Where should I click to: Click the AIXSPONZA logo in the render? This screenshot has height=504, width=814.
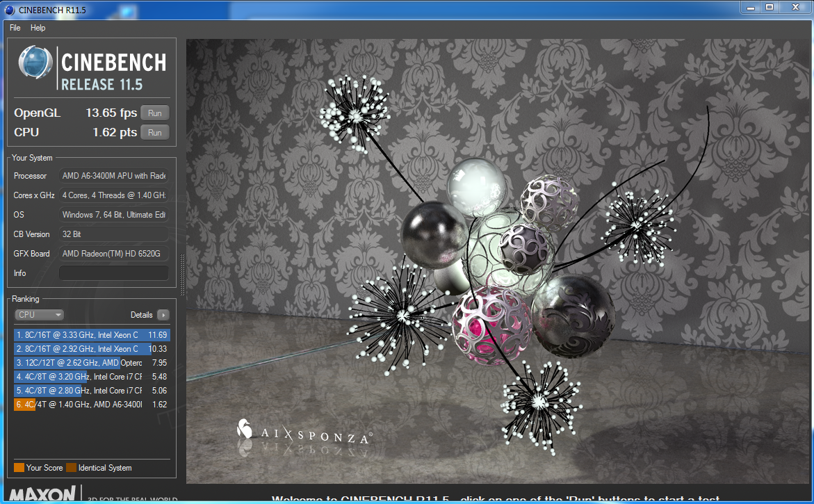click(x=304, y=433)
